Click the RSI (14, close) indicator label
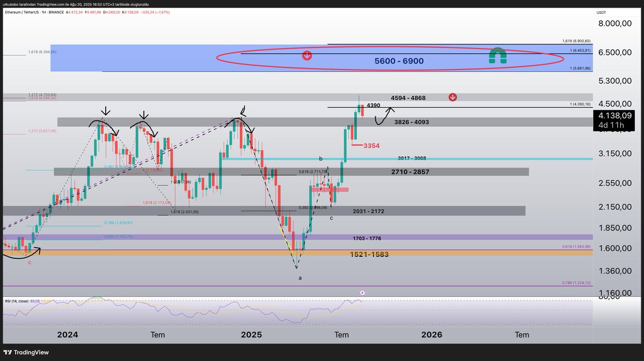Image resolution: width=644 pixels, height=361 pixels. 17,301
